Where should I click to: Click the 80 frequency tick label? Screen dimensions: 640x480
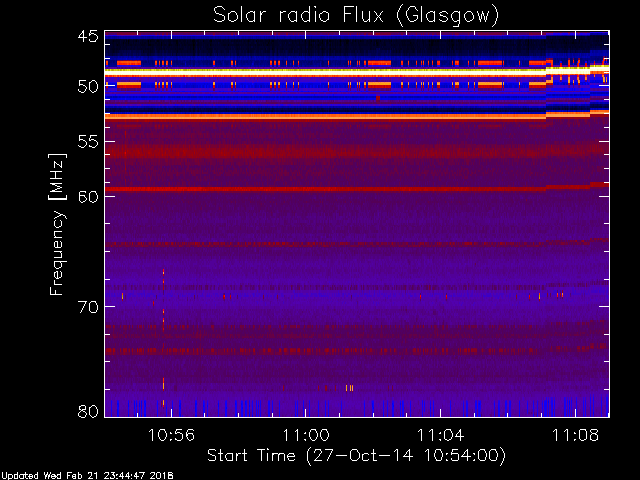pos(88,411)
